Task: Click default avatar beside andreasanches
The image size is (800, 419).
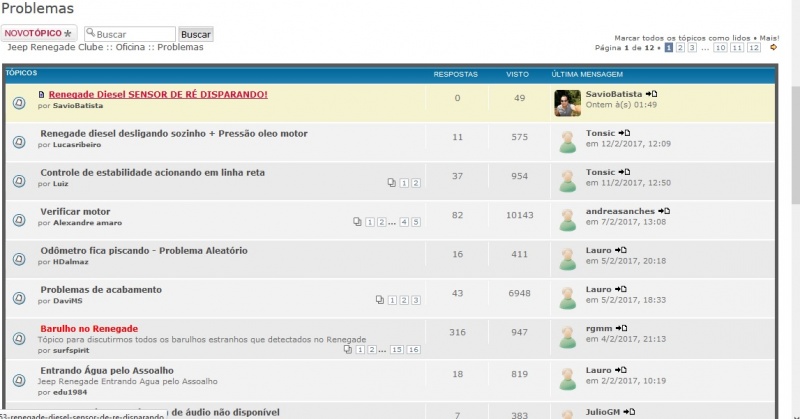Action: click(x=567, y=220)
